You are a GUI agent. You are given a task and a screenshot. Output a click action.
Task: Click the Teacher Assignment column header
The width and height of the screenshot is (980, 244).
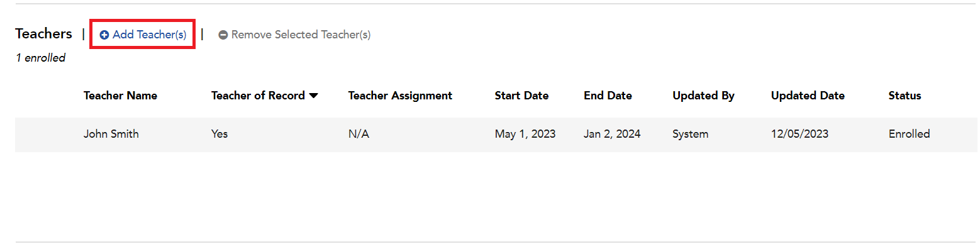400,96
